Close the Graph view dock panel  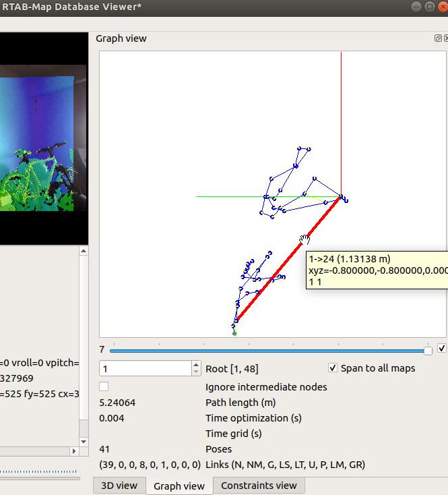pos(446,38)
